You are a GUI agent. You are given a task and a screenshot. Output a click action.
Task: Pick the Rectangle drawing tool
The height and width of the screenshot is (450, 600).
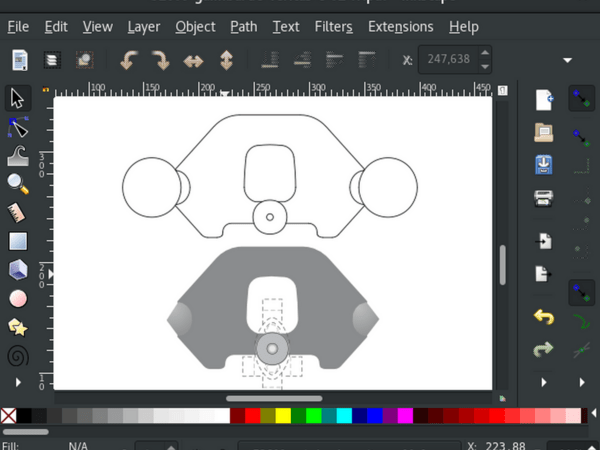[x=17, y=241]
